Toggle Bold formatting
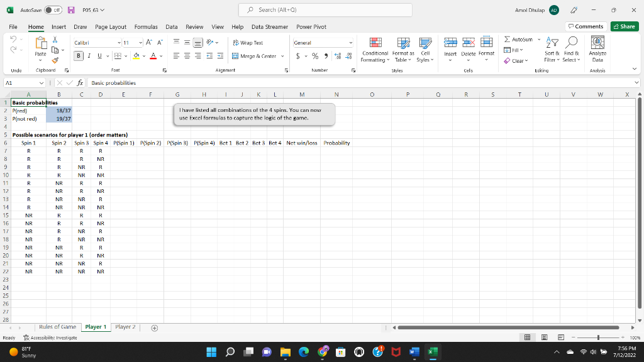Image resolution: width=644 pixels, height=362 pixels. click(79, 56)
